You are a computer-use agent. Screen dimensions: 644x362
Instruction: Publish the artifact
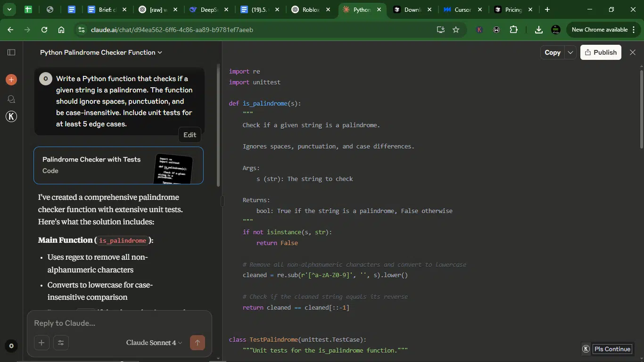[601, 52]
